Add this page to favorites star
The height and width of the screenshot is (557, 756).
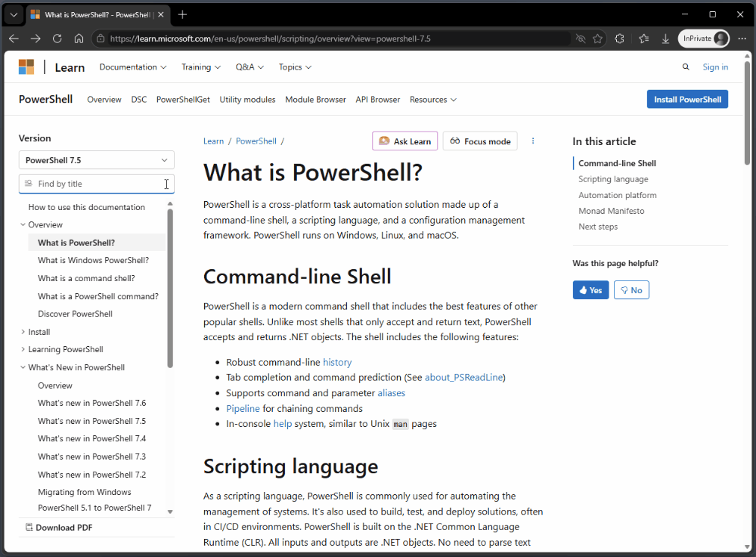pyautogui.click(x=597, y=39)
